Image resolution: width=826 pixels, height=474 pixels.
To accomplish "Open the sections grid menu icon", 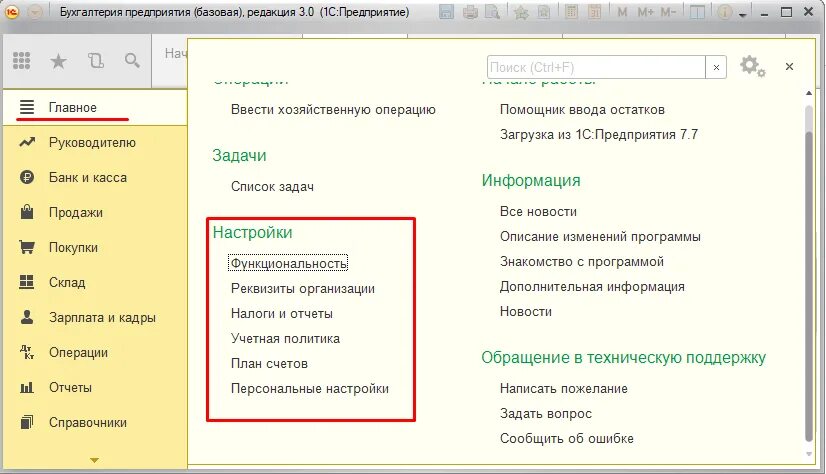I will tap(22, 61).
